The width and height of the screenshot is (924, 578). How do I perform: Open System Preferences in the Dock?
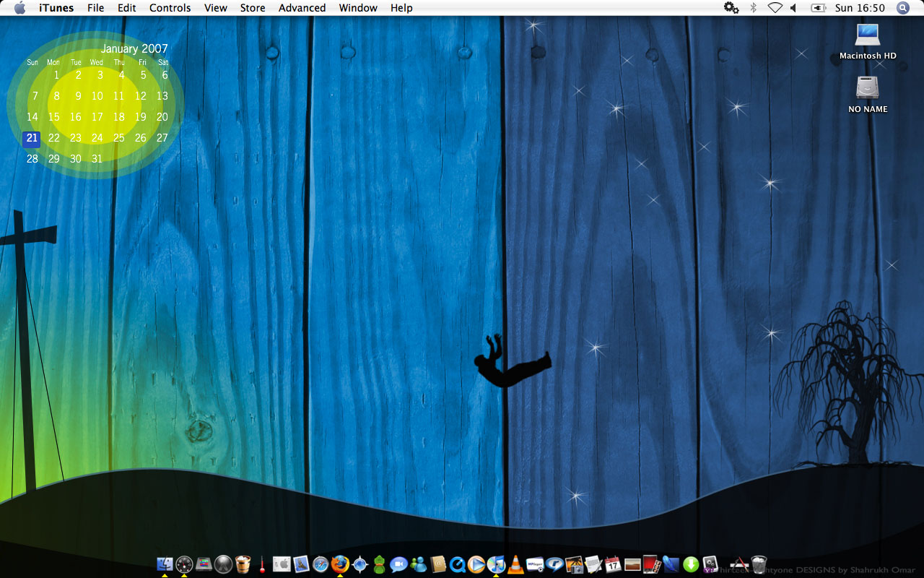[282, 564]
